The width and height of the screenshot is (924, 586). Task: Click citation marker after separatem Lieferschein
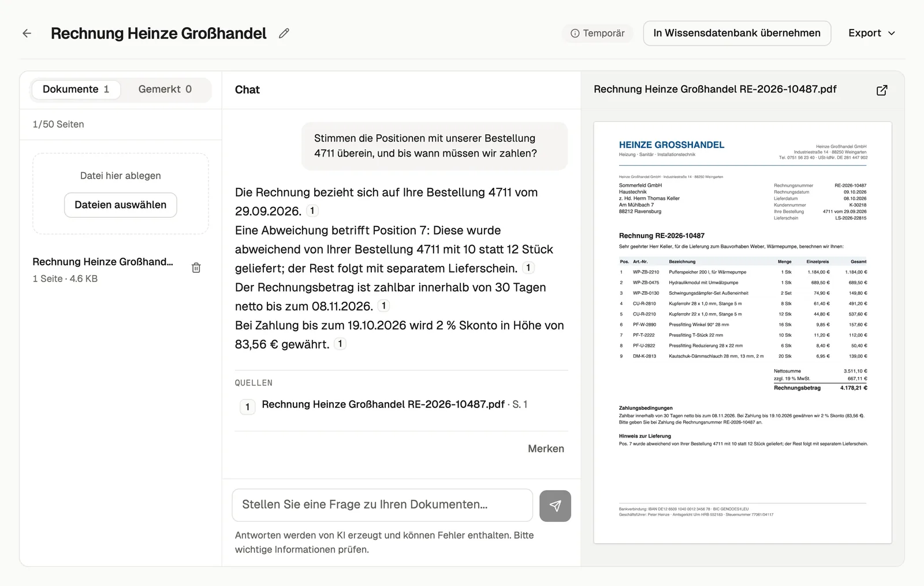528,268
